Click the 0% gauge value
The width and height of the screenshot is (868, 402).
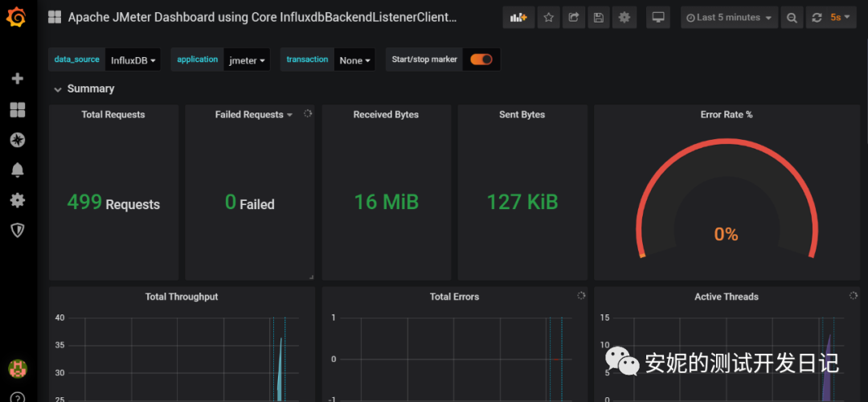point(726,234)
